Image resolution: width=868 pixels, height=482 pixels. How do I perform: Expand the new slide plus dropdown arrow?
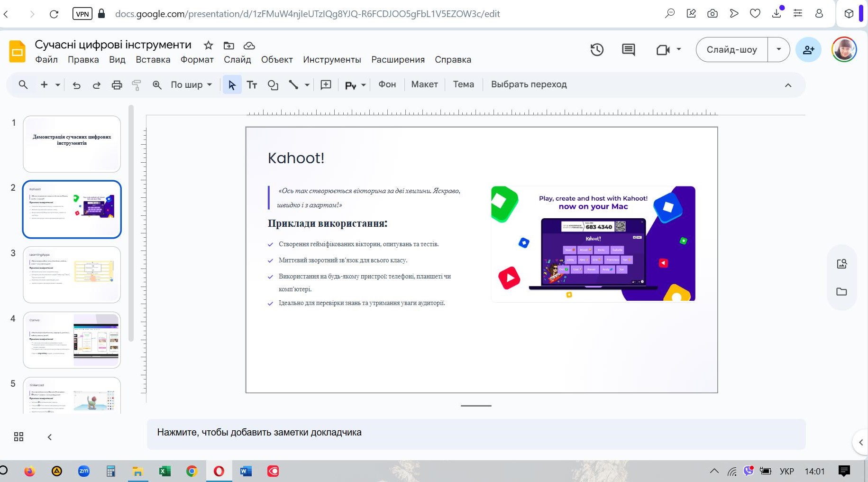pyautogui.click(x=58, y=85)
